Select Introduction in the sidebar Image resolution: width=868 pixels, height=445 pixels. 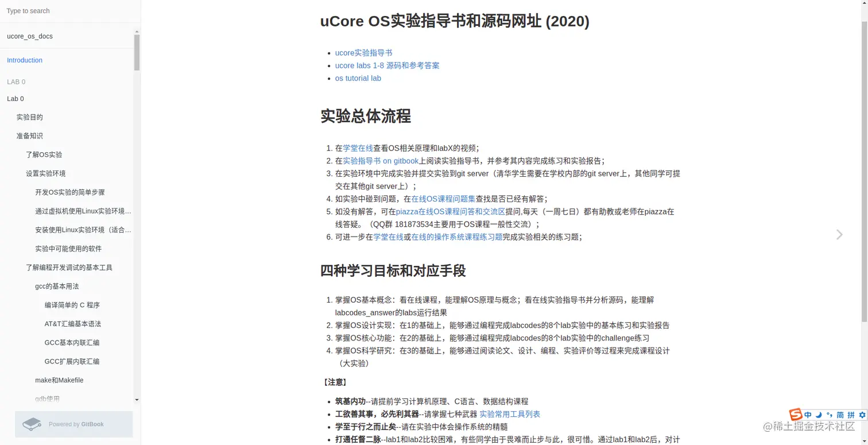[x=25, y=60]
